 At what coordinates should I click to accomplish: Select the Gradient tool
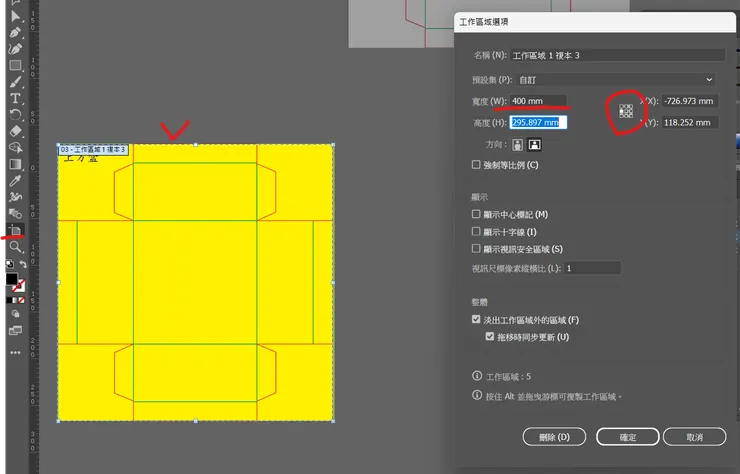pyautogui.click(x=15, y=164)
